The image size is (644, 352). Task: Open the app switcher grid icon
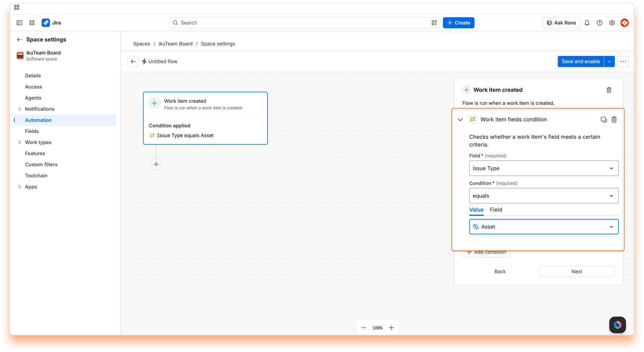click(32, 23)
